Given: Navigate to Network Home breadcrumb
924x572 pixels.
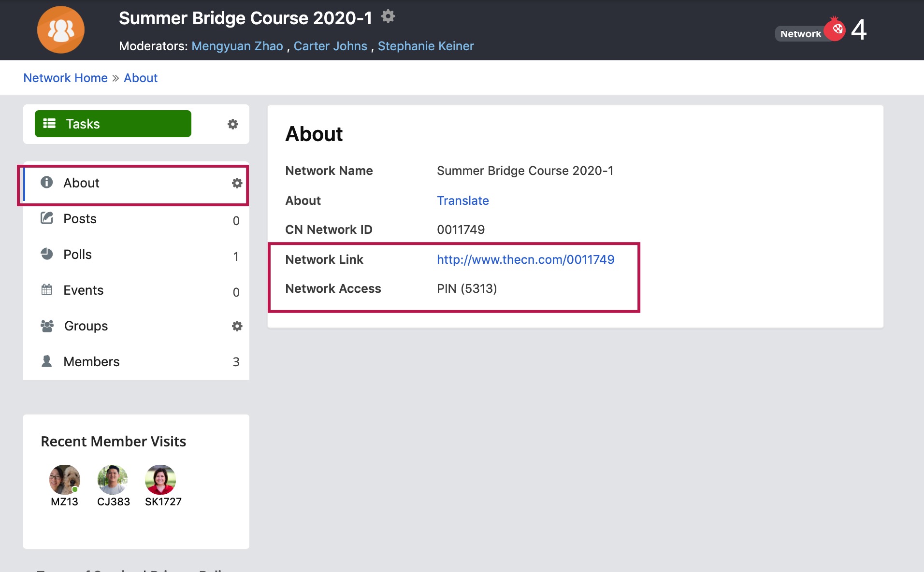Looking at the screenshot, I should tap(65, 77).
